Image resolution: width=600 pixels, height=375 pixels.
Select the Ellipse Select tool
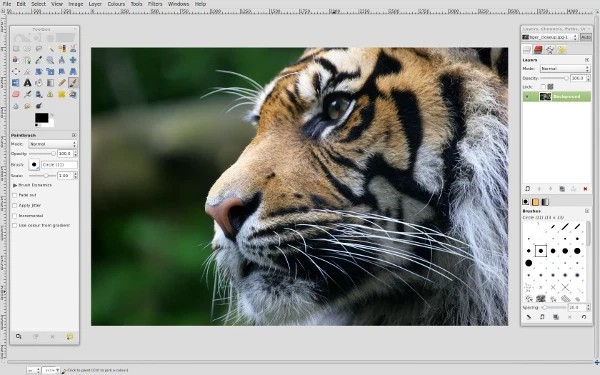(27, 49)
